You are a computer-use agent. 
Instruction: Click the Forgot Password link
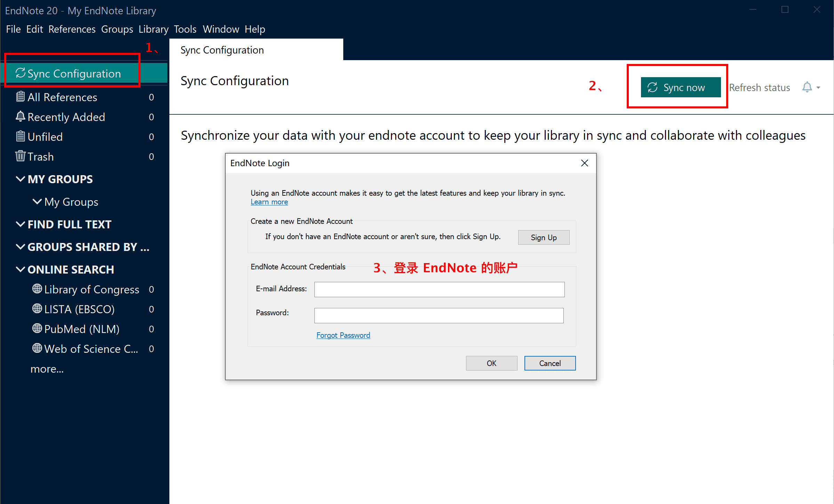coord(343,335)
